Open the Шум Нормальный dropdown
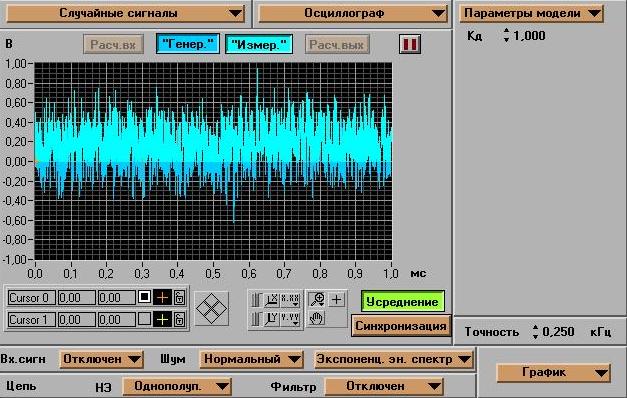The height and width of the screenshot is (398, 627). tap(251, 359)
